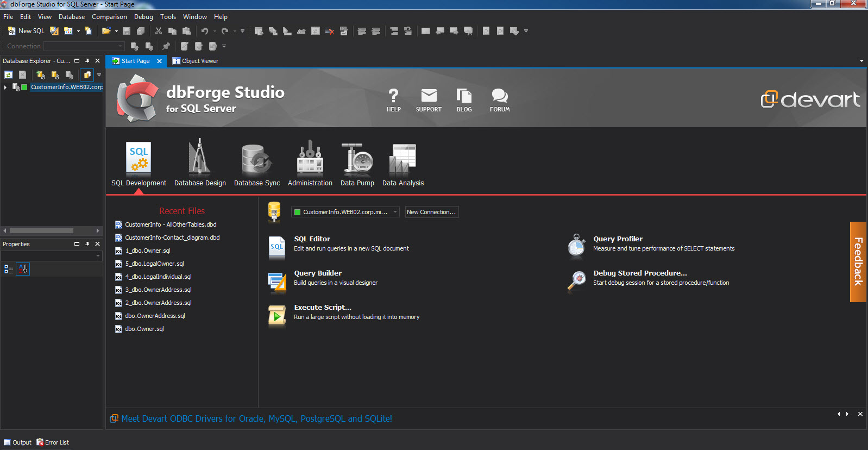868x450 pixels.
Task: Create a new blank document from the toolbar
Action: pyautogui.click(x=88, y=31)
